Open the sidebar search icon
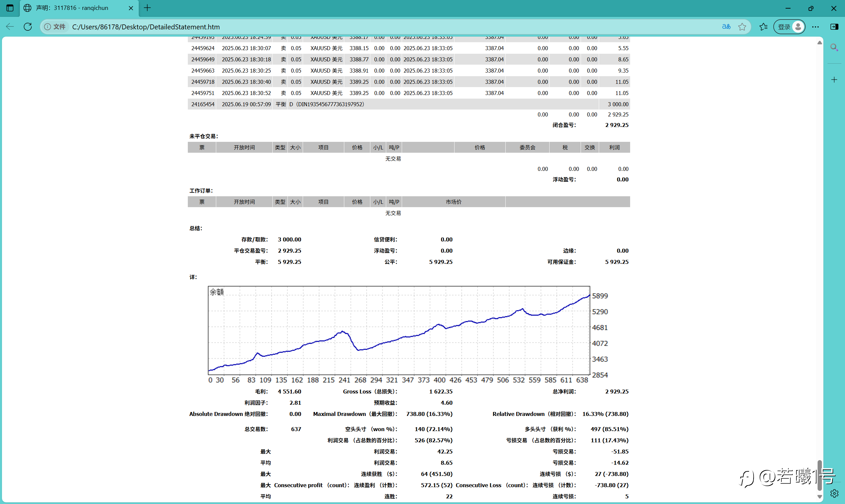The width and height of the screenshot is (845, 504). [834, 47]
